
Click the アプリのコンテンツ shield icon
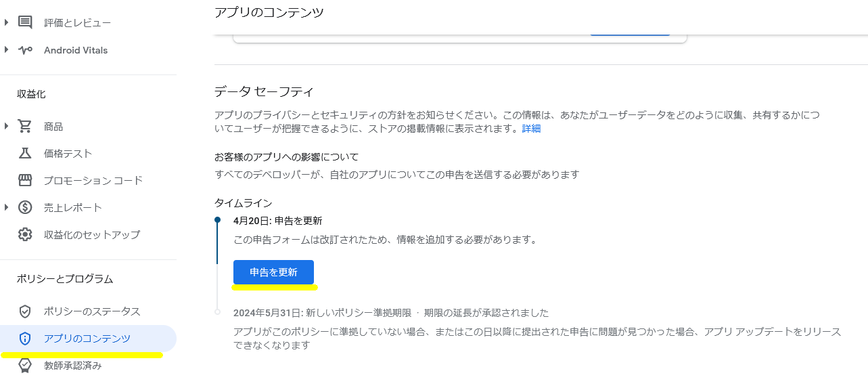coord(25,339)
